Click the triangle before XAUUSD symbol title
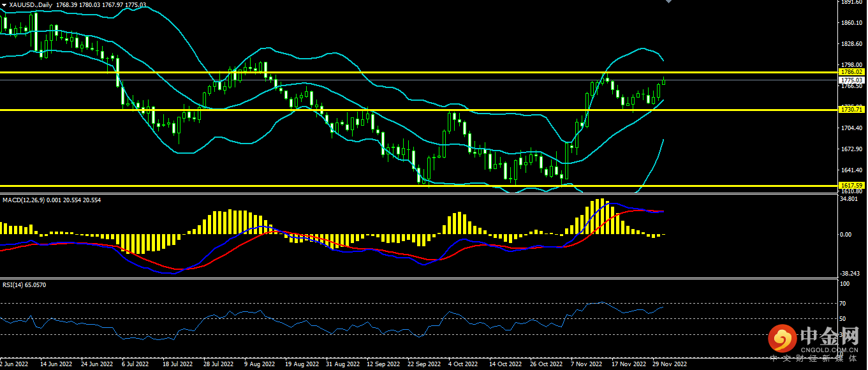 4,5
